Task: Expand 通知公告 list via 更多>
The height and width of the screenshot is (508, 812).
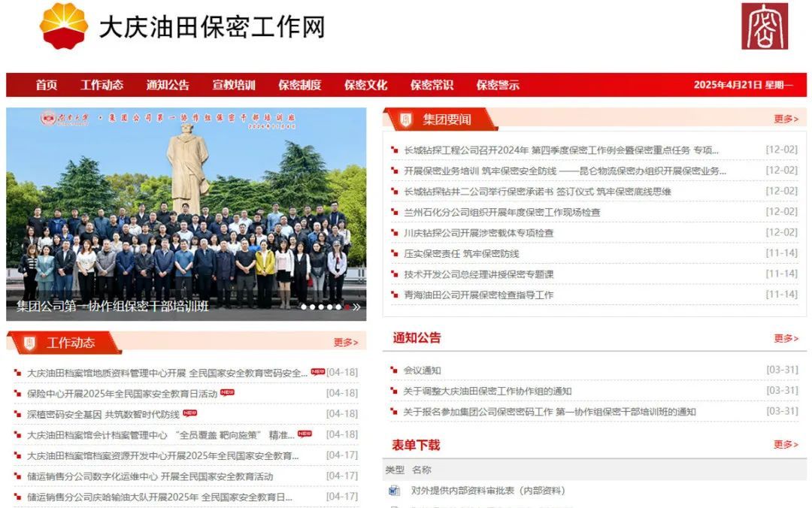Action: point(786,338)
